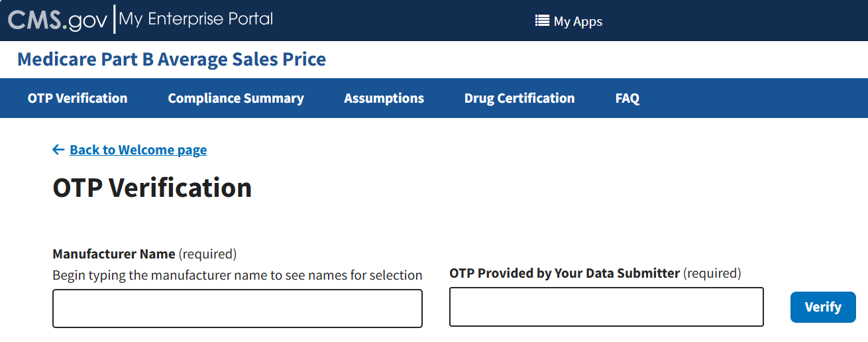Image resolution: width=868 pixels, height=342 pixels.
Task: Click the OTP Provided by Your Data Submitter label
Action: pos(565,273)
